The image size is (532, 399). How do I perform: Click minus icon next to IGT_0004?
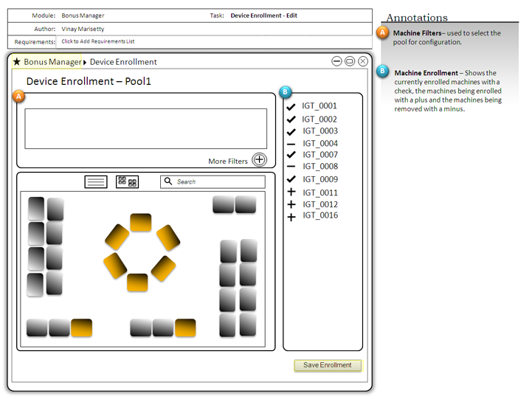[x=291, y=144]
